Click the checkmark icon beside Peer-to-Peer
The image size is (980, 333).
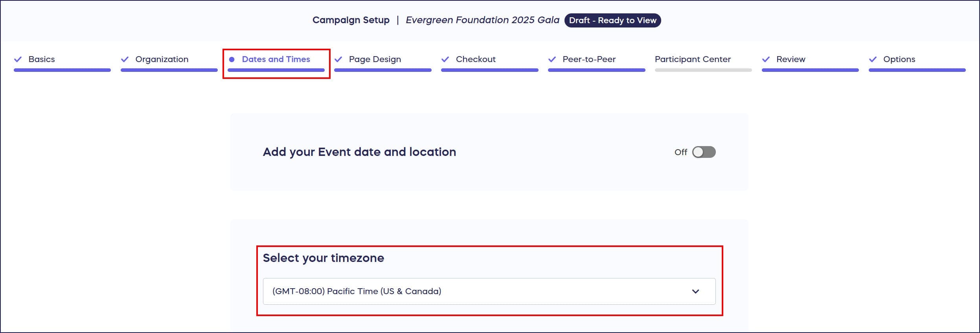coord(552,59)
